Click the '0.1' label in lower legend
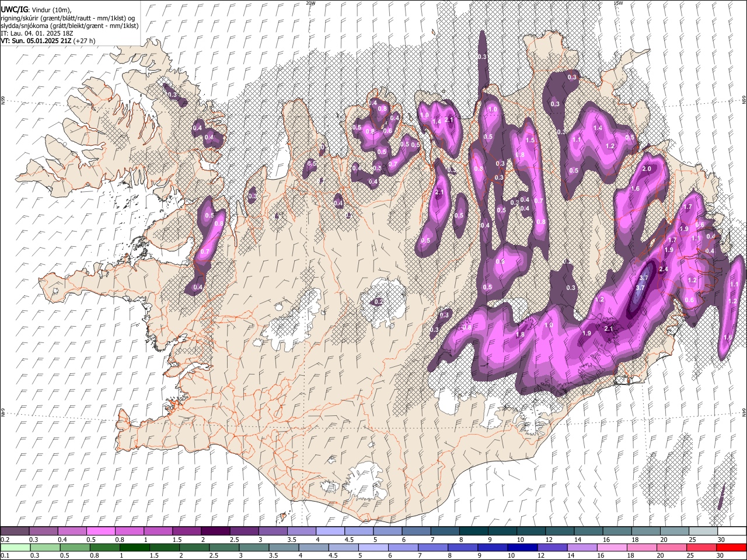Viewport: 747px width, 560px height. [5, 556]
